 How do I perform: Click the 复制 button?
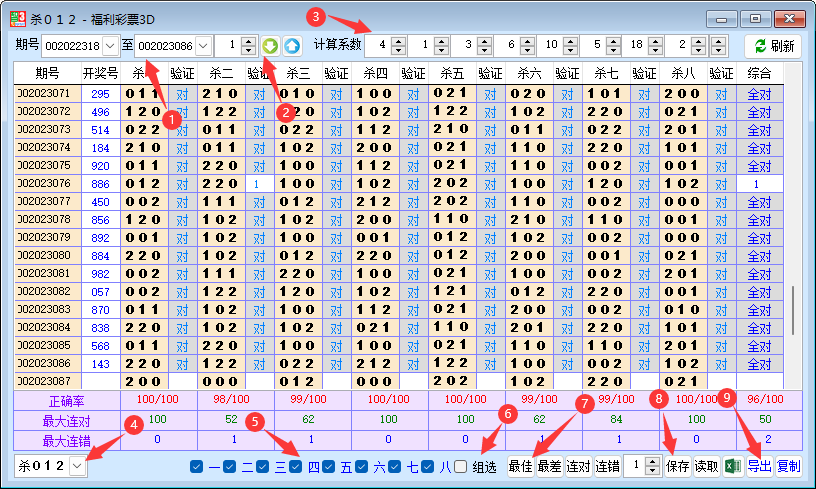pos(788,466)
